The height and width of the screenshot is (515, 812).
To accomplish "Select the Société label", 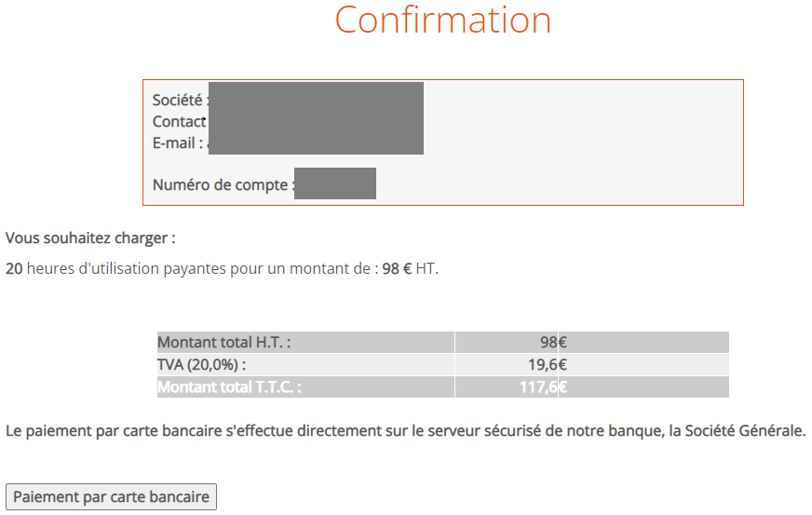I will click(x=178, y=100).
